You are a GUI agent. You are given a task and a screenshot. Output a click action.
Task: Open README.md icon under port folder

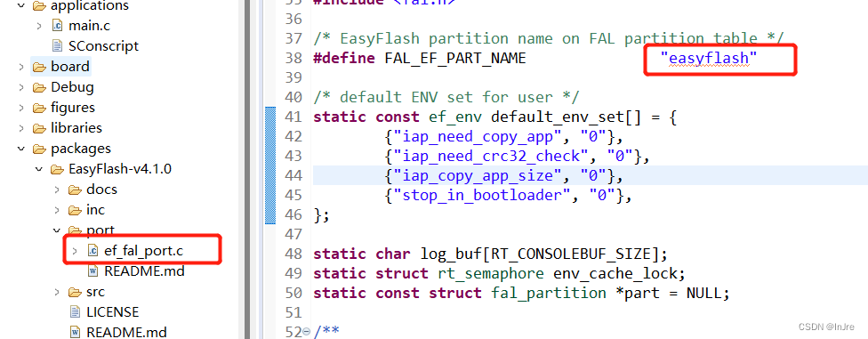click(x=93, y=271)
